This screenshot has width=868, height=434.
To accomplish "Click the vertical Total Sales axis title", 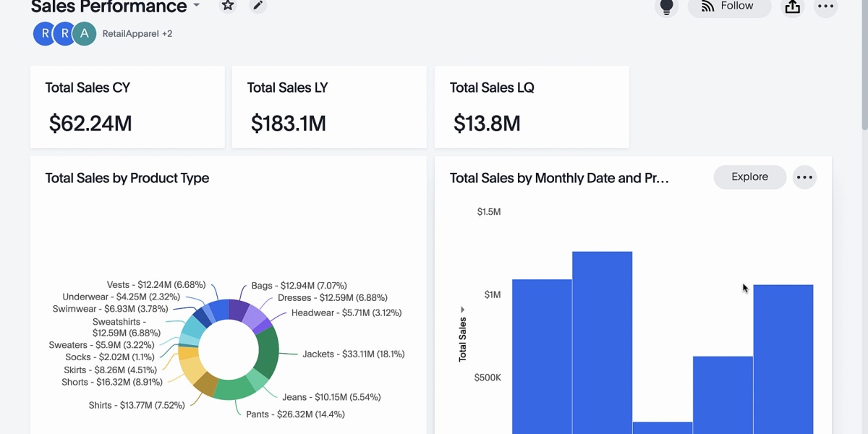I will click(463, 339).
